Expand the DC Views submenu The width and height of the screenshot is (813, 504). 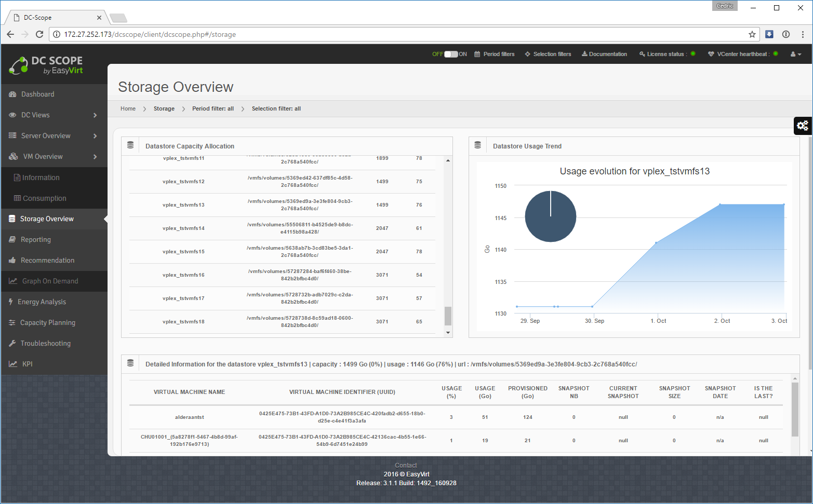pos(95,115)
